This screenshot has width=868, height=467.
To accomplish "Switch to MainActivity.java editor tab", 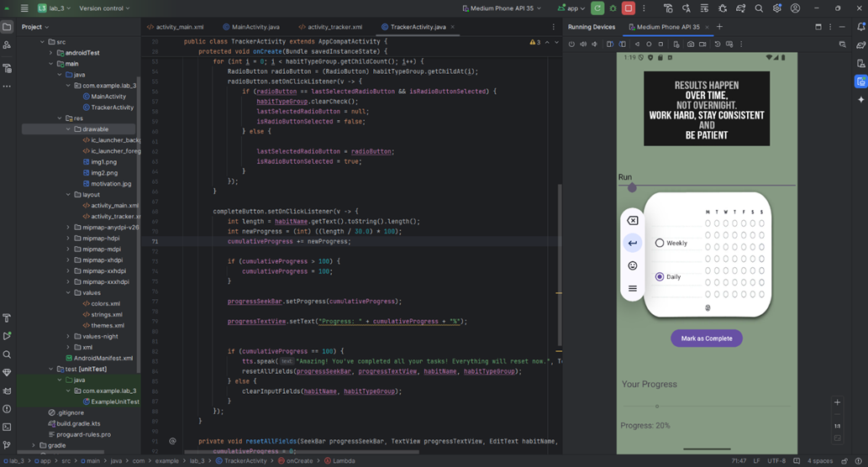I will point(251,27).
